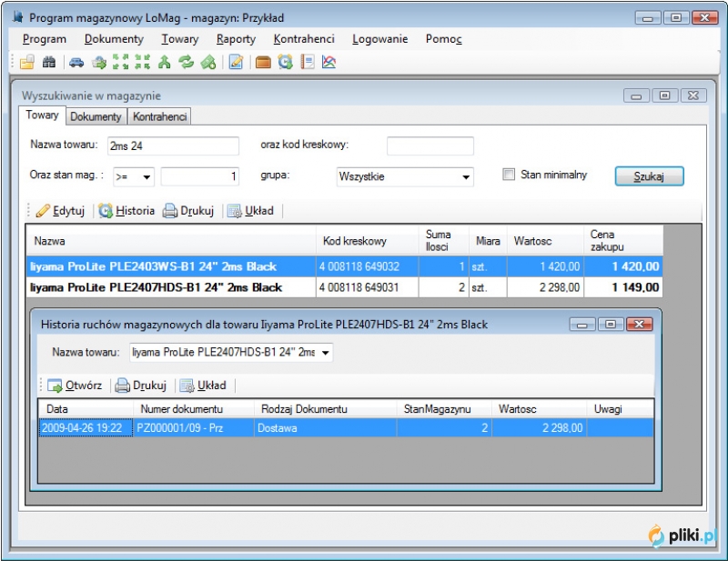Click the clock with green arrow toolbar icon

[285, 62]
